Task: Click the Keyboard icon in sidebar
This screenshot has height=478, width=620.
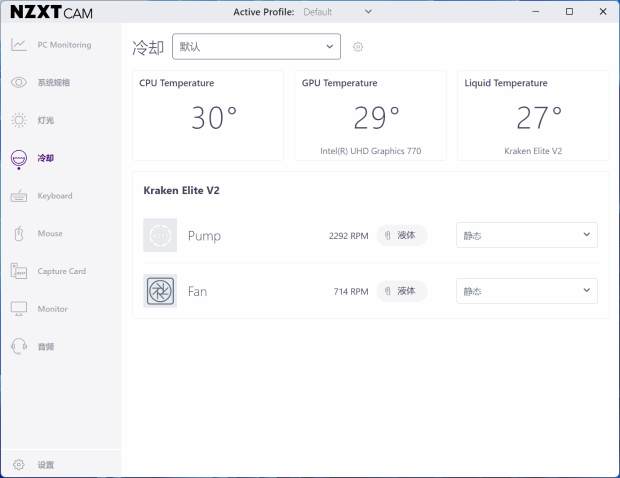Action: tap(19, 196)
